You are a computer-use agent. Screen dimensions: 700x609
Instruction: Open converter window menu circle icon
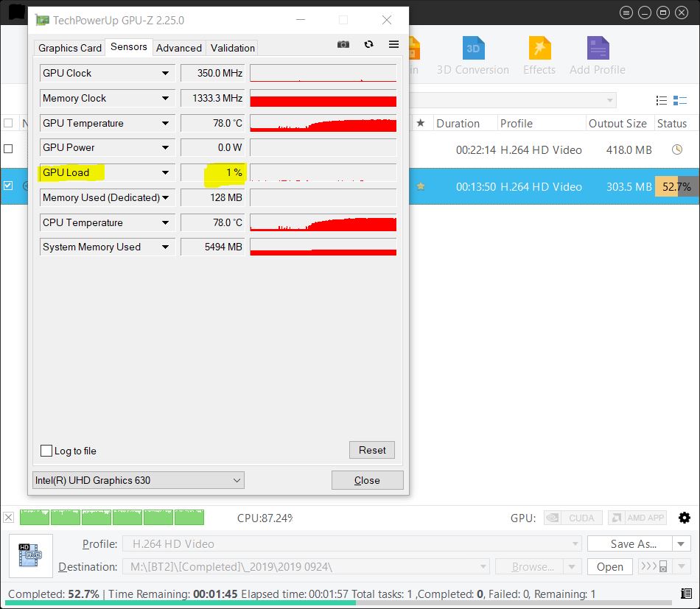click(626, 13)
